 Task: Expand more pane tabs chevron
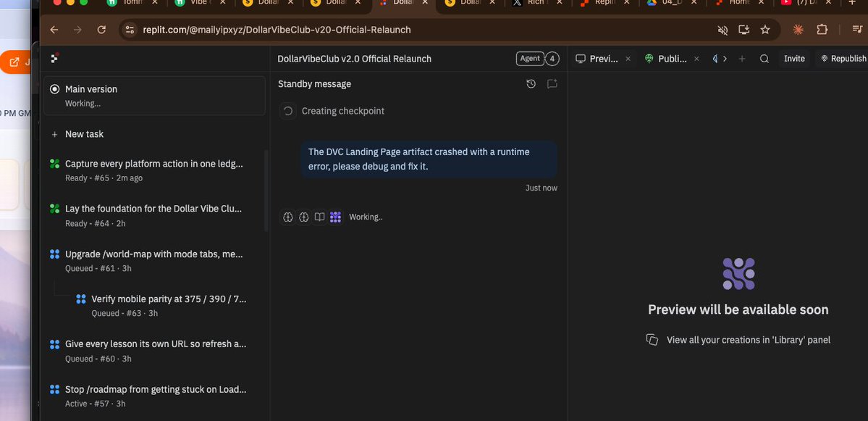tap(725, 59)
